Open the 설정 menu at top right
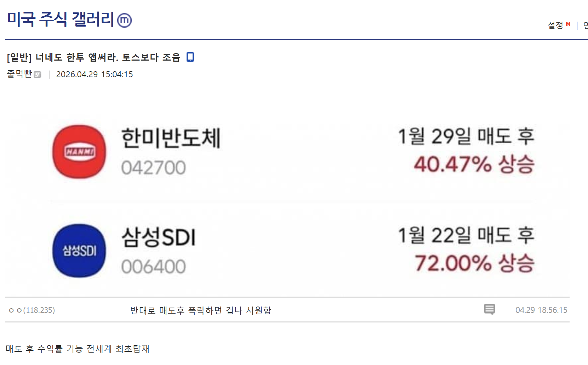 (555, 25)
